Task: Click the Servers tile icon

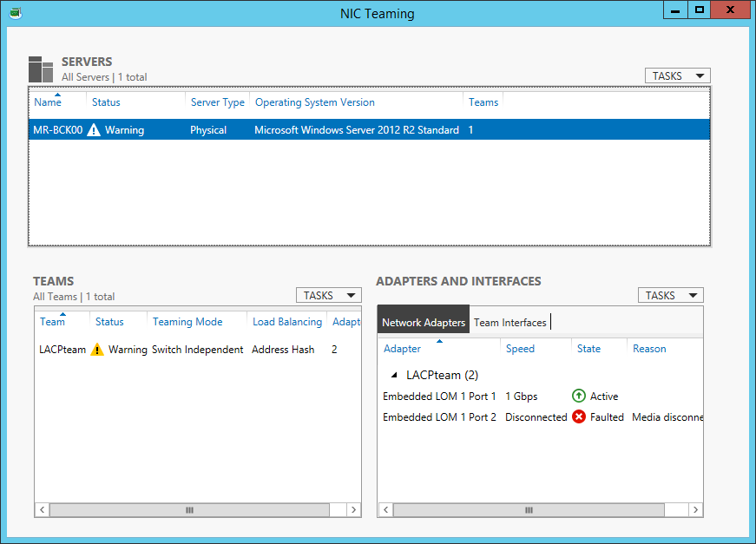Action: [x=41, y=69]
